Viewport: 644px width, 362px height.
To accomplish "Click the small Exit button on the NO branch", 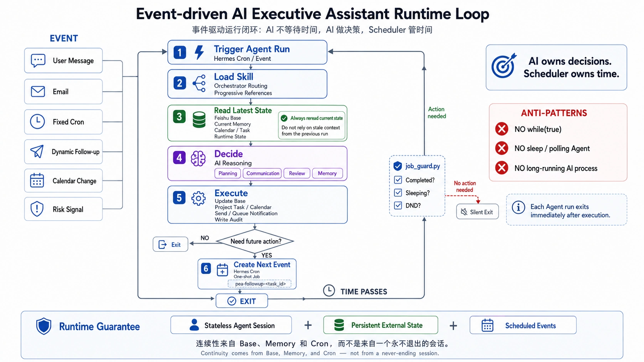I will 170,244.
